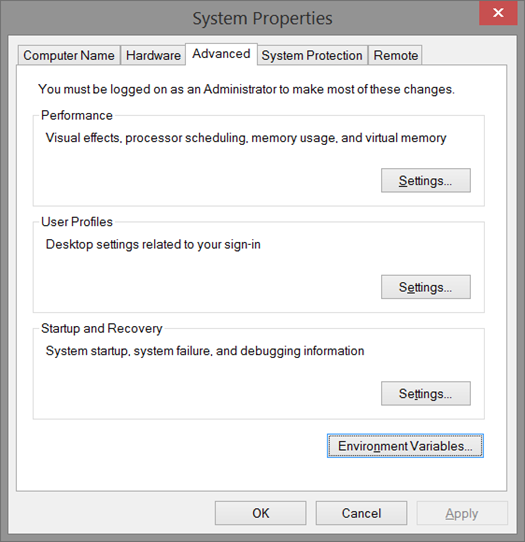Click the Cancel button
525x542 pixels.
point(361,513)
